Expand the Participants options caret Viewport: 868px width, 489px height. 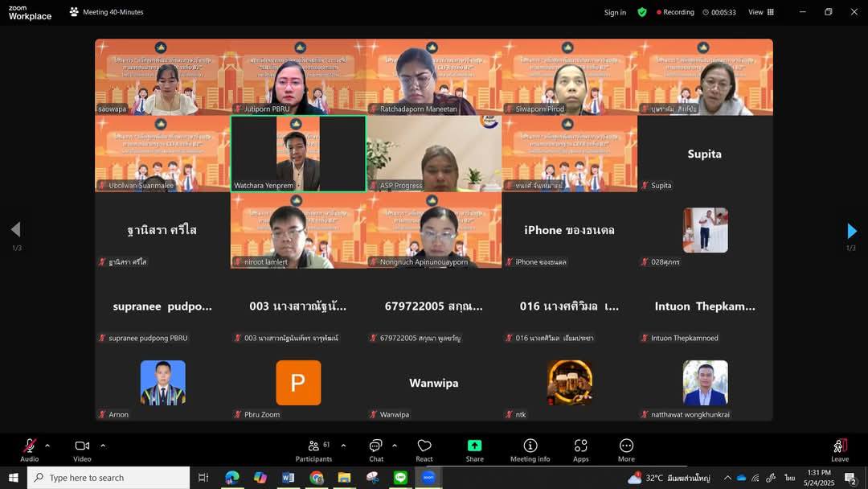point(343,445)
